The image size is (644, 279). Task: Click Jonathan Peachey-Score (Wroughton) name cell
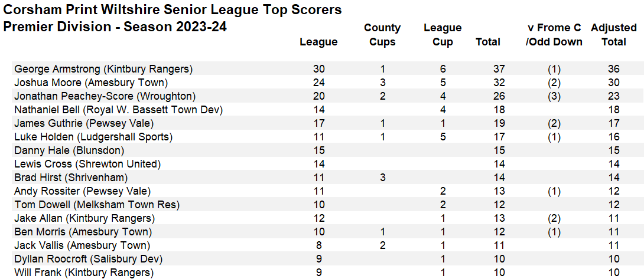pos(105,96)
